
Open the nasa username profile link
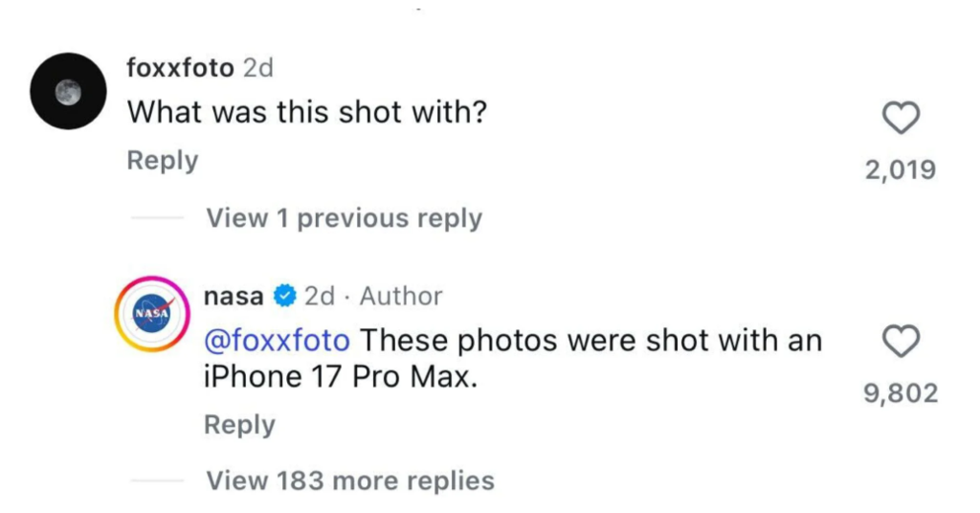coord(234,297)
